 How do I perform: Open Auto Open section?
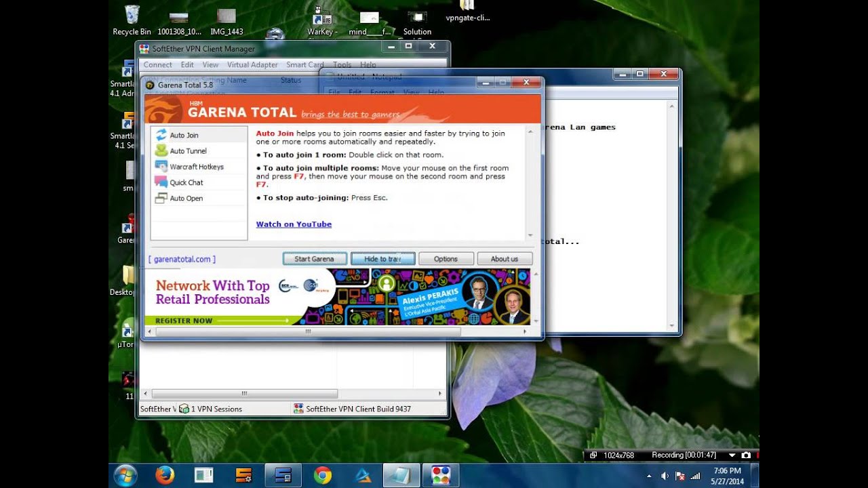199,198
